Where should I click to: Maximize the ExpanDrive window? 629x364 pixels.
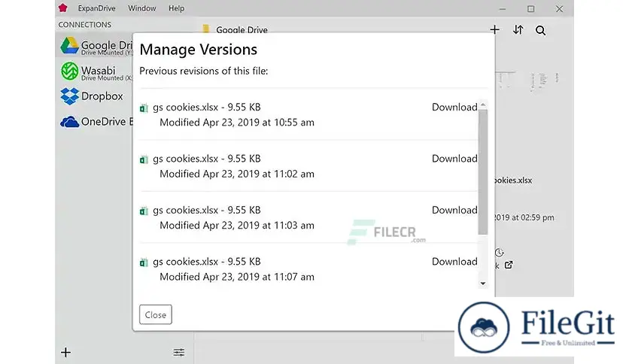(x=530, y=9)
